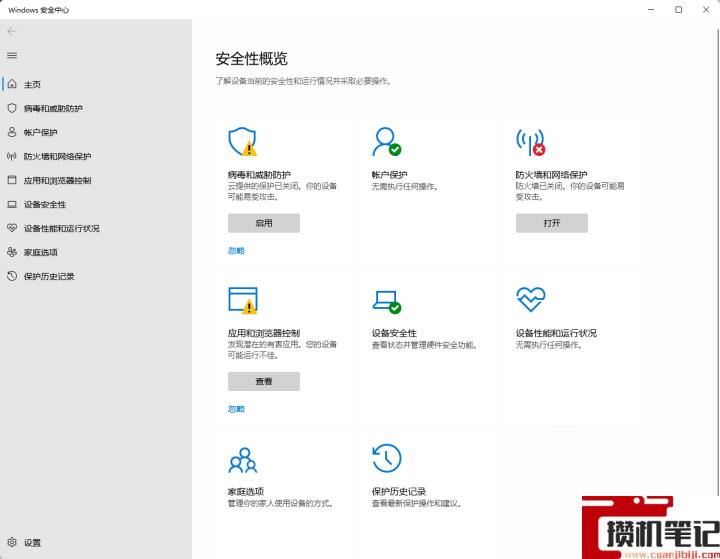Screen dimensions: 720x559
Task: Click the shield icon beside 病毒和威胁防护 sidebar
Action: 12,108
